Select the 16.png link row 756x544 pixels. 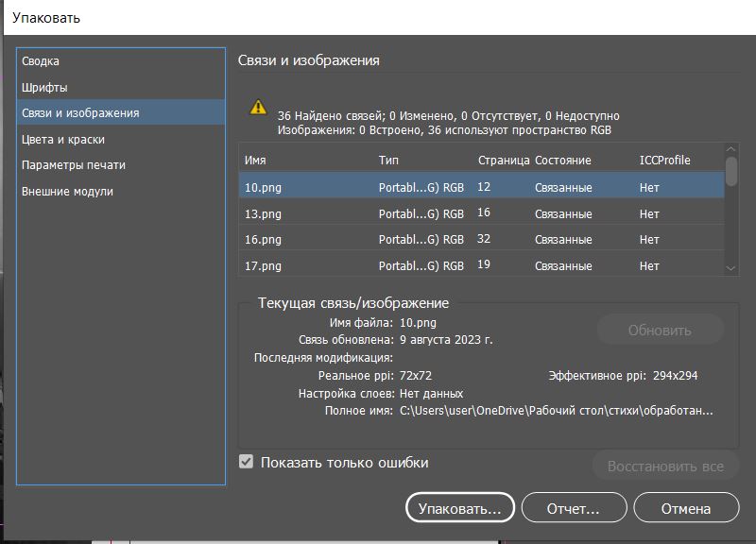point(482,239)
